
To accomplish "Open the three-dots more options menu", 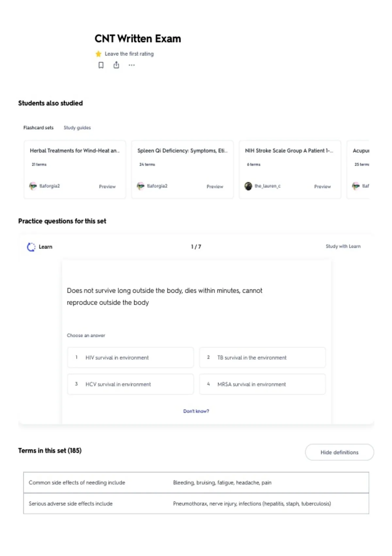I will [x=132, y=65].
